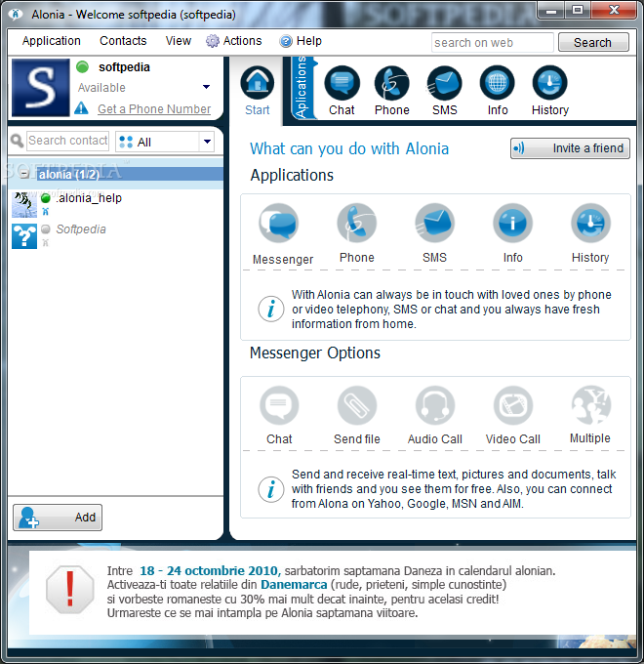Open the Info globe icon in toolbar

click(498, 91)
